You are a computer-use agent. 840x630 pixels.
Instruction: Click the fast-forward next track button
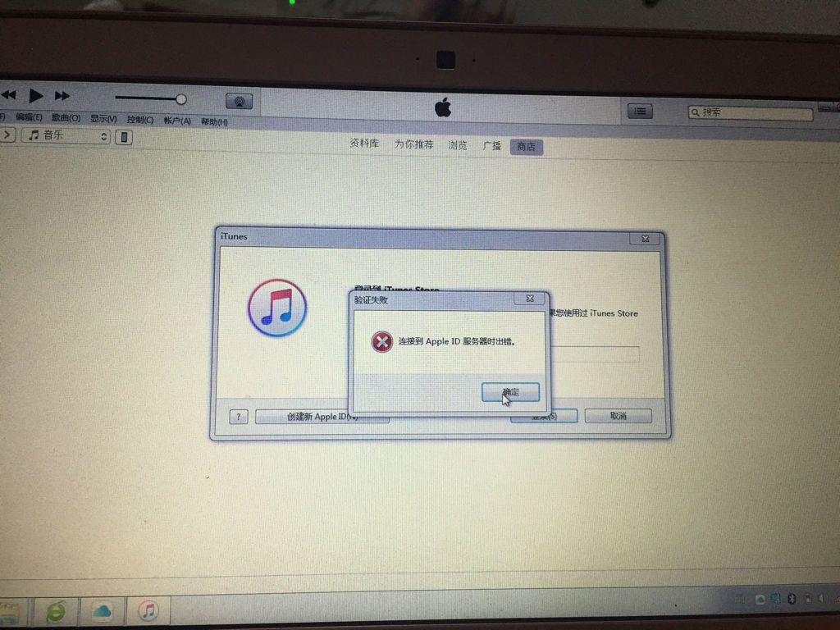click(x=62, y=96)
